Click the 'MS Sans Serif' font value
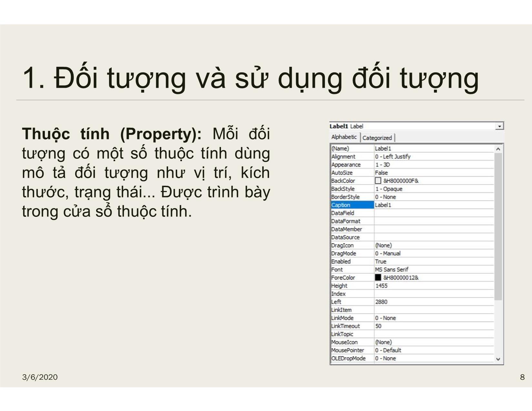The height and width of the screenshot is (411, 532). (x=392, y=269)
